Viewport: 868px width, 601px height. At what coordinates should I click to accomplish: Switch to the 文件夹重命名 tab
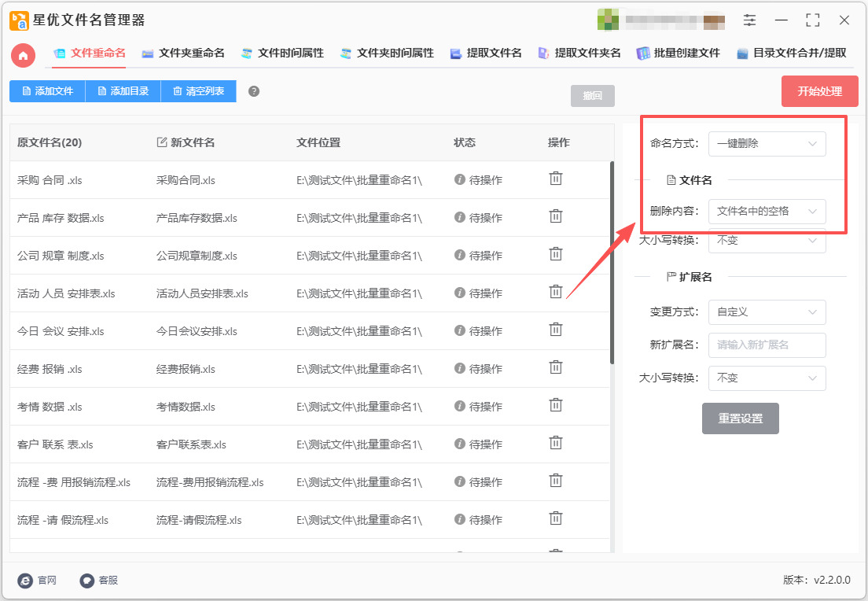pos(183,53)
